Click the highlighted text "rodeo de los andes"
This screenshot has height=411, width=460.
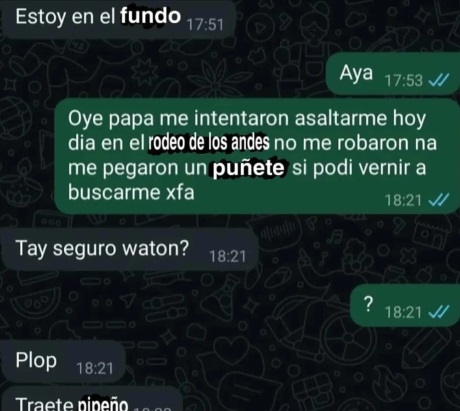209,143
